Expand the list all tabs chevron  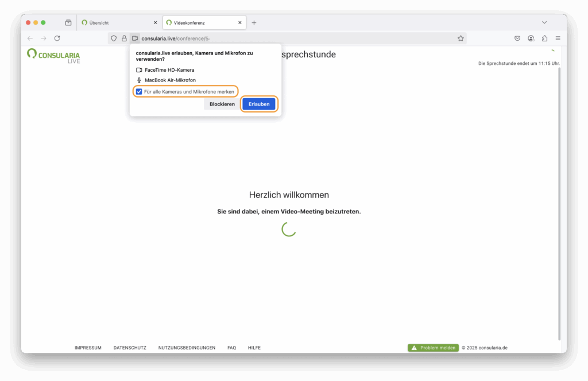[544, 22]
